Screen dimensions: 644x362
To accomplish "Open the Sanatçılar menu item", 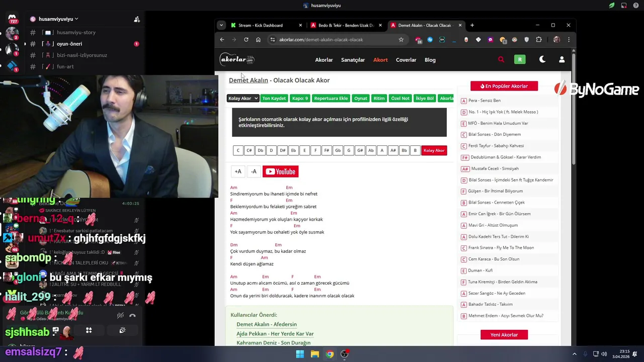I will click(x=353, y=60).
